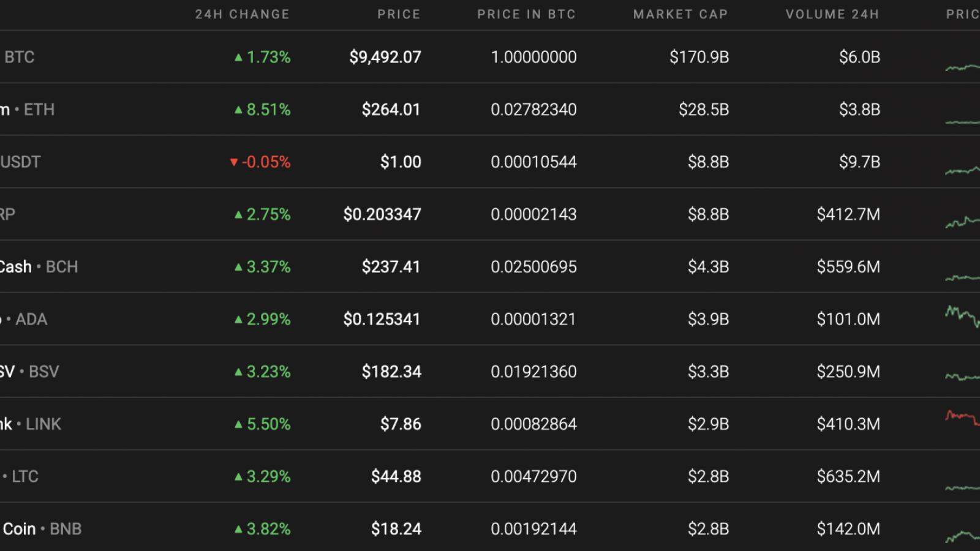Click the price $264.01
Image resolution: width=980 pixels, height=551 pixels.
(x=391, y=110)
